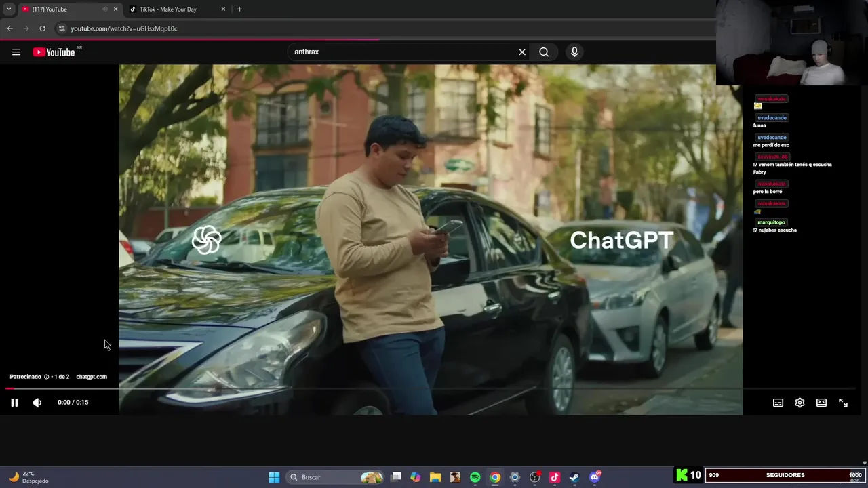
Task: Click the 0:00 / 0:15 time display
Action: tap(73, 403)
